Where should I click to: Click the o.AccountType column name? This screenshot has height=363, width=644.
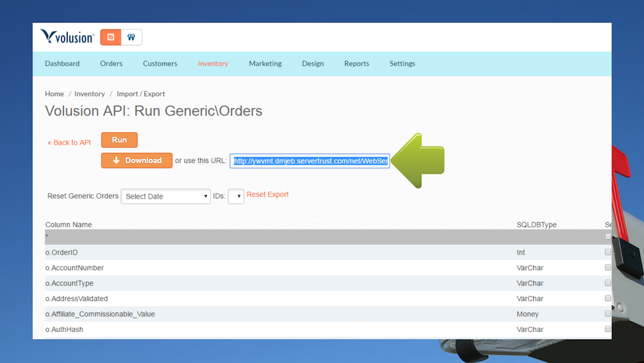tap(70, 283)
